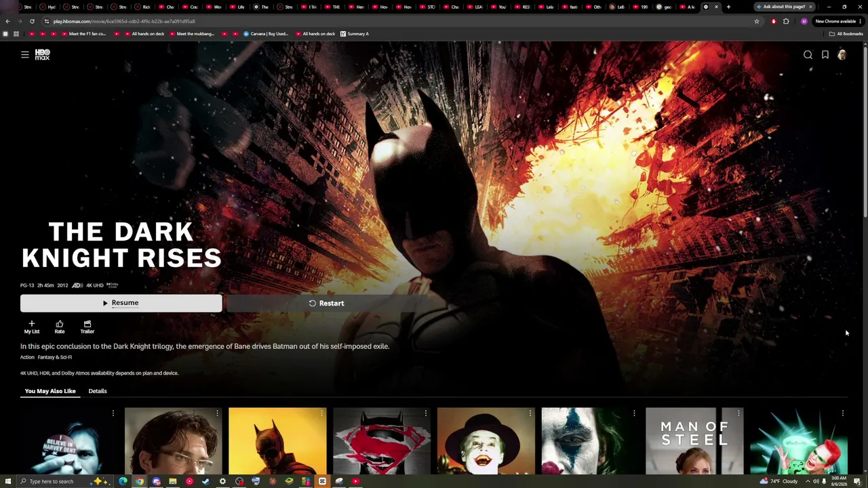Open the HBO Max hamburger menu
This screenshot has width=868, height=488.
(x=25, y=55)
